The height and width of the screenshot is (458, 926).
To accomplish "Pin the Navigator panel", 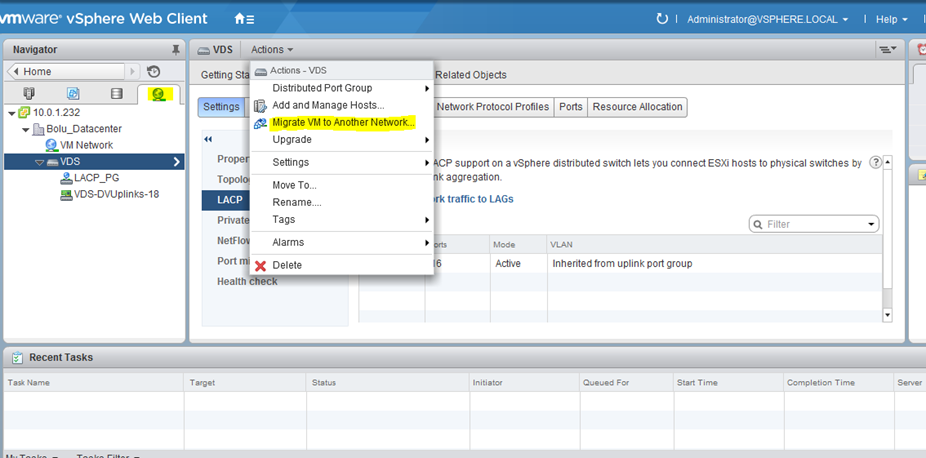I will [x=175, y=50].
